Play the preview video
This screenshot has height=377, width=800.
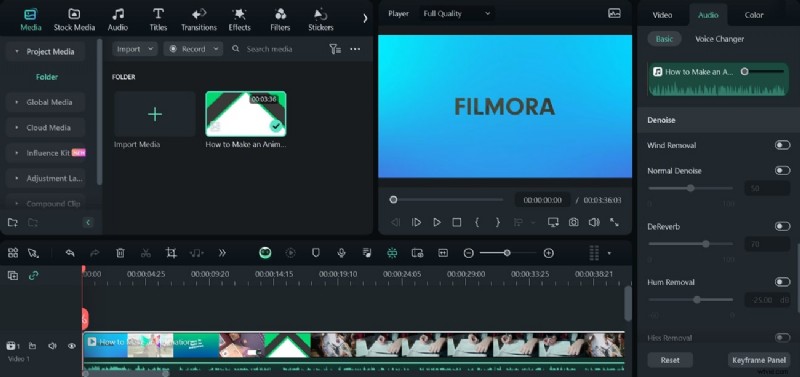coord(437,222)
